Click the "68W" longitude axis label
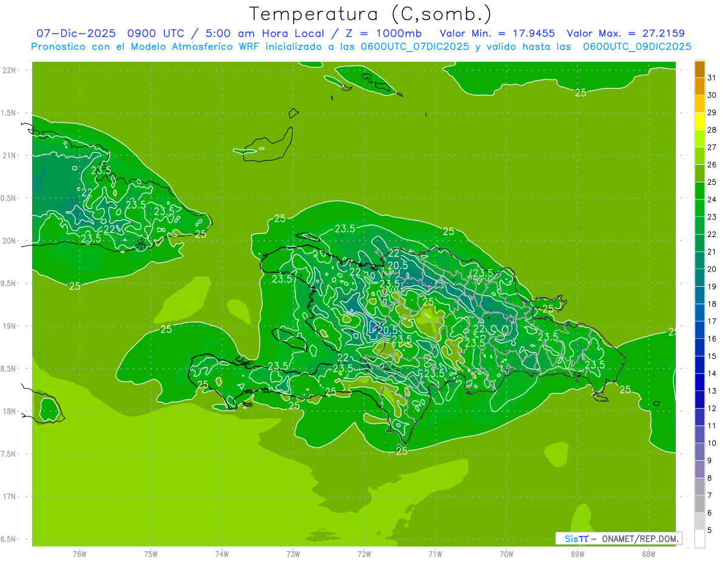Screen dimensions: 728x562 (649, 554)
